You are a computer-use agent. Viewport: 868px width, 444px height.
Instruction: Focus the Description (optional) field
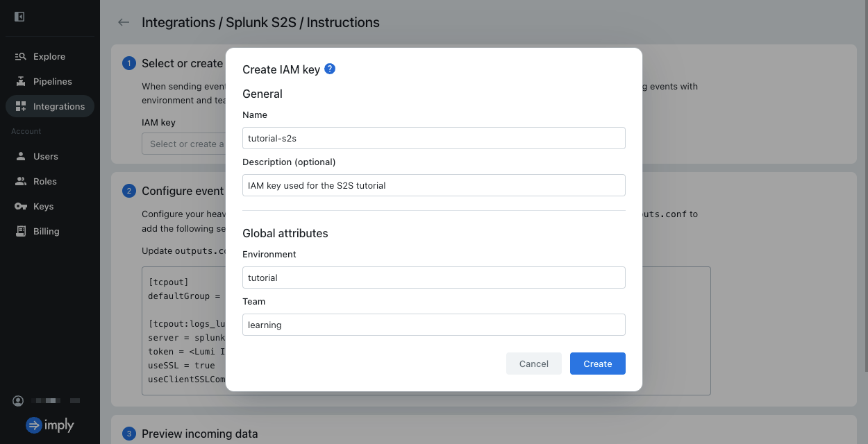(434, 185)
